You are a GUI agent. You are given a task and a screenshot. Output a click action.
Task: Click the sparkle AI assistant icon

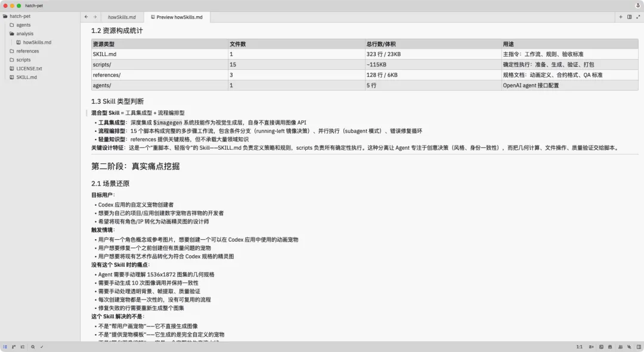click(x=629, y=347)
